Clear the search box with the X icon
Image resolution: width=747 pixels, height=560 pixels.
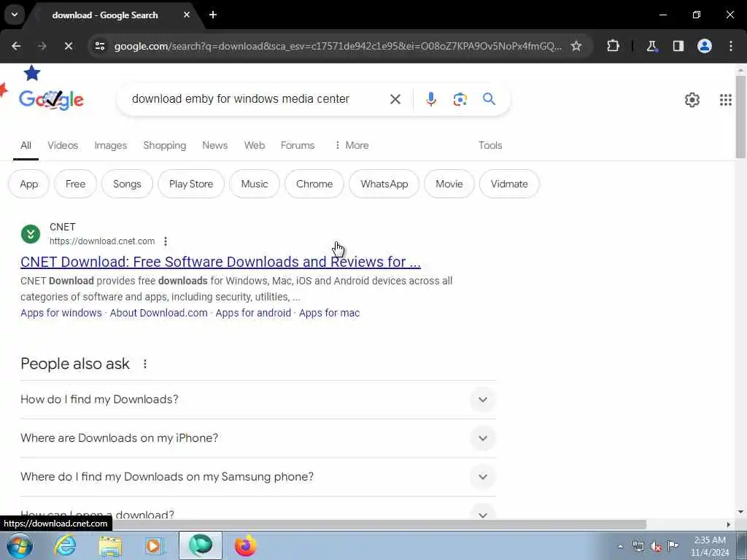pyautogui.click(x=395, y=99)
